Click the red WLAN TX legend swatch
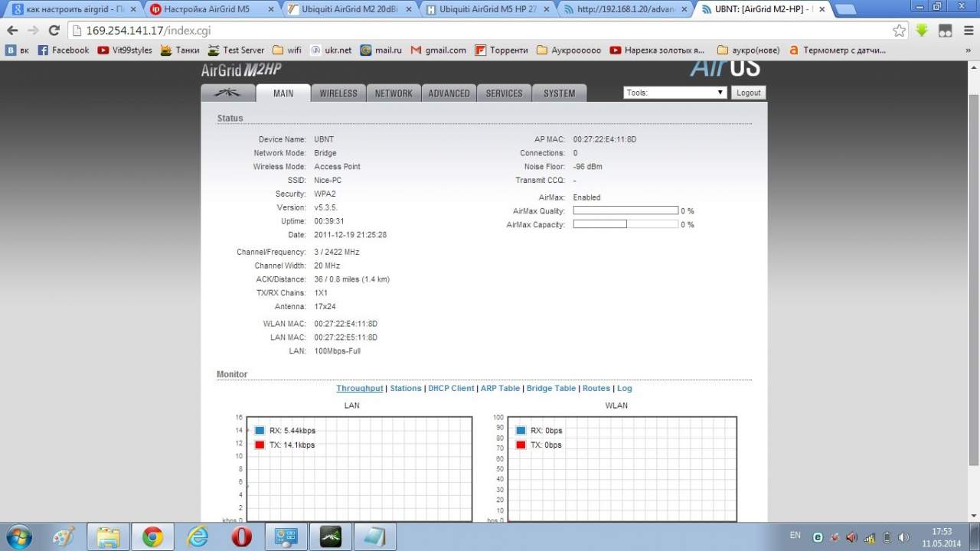Image resolution: width=980 pixels, height=551 pixels. point(521,445)
